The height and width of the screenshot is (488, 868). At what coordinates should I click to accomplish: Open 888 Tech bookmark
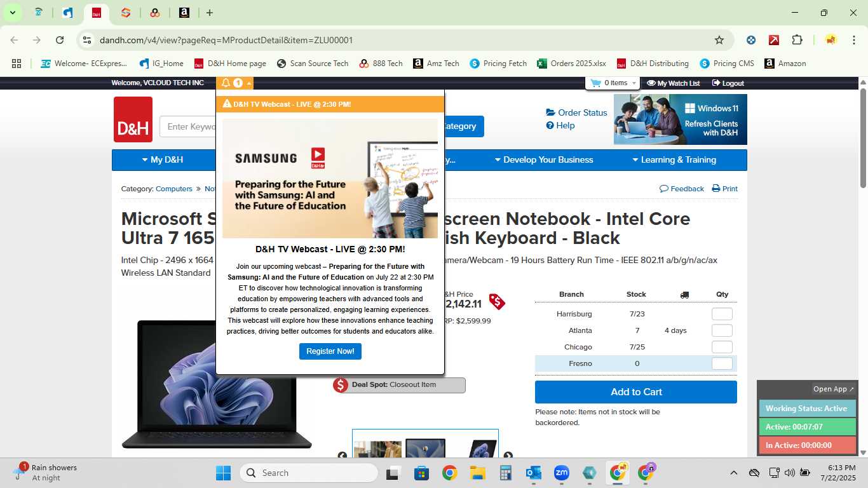[381, 64]
